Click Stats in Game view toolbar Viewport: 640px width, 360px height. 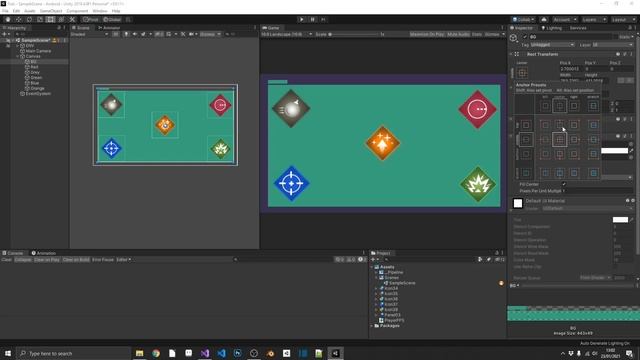(x=476, y=34)
